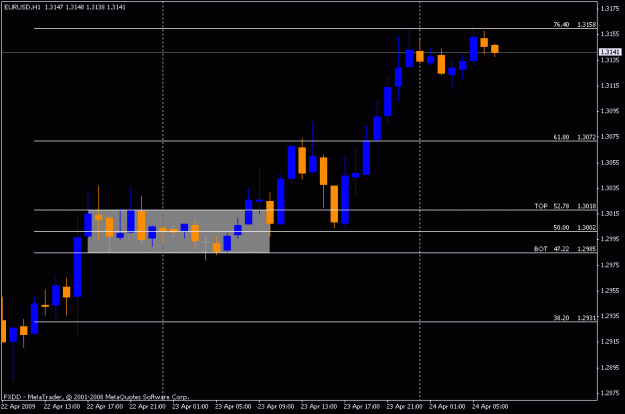Click the 50.00 1.3002 level label

point(574,228)
